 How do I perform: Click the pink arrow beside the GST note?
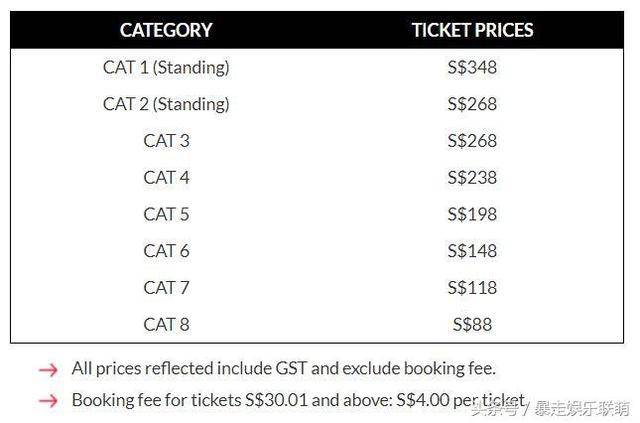point(48,370)
